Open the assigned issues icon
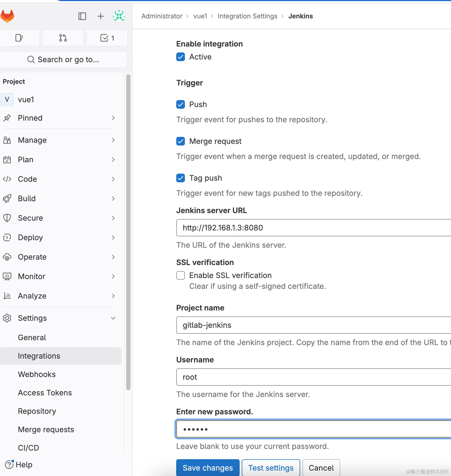 coord(19,38)
